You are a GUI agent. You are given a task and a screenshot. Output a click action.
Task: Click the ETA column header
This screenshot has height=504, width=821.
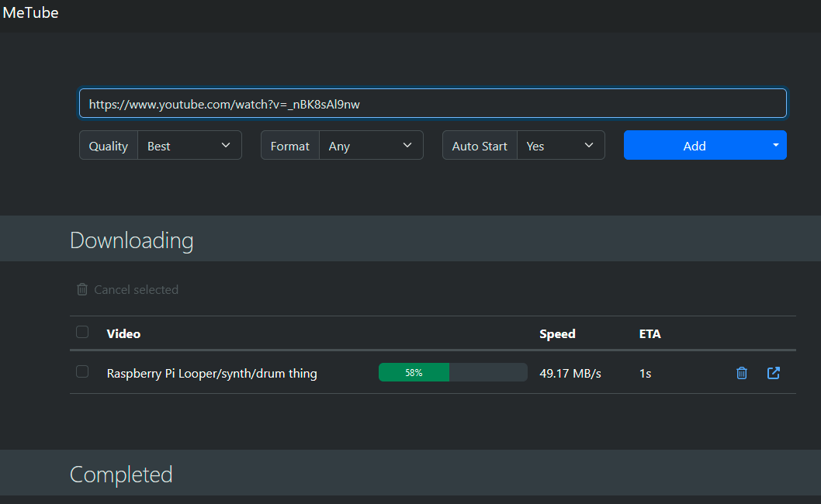click(650, 334)
